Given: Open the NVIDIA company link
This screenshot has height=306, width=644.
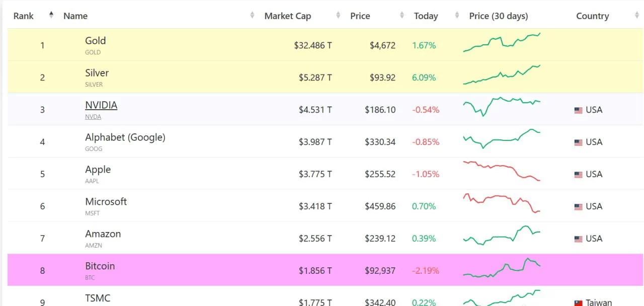Looking at the screenshot, I should click(x=101, y=105).
